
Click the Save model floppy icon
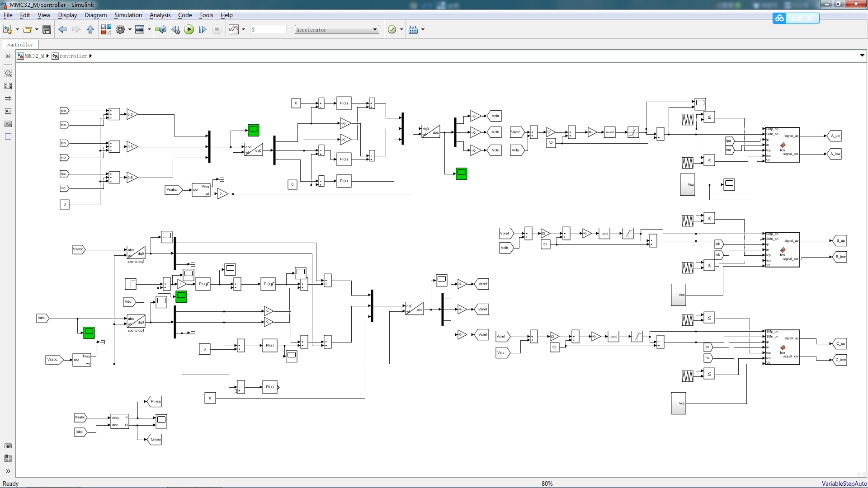(x=46, y=30)
